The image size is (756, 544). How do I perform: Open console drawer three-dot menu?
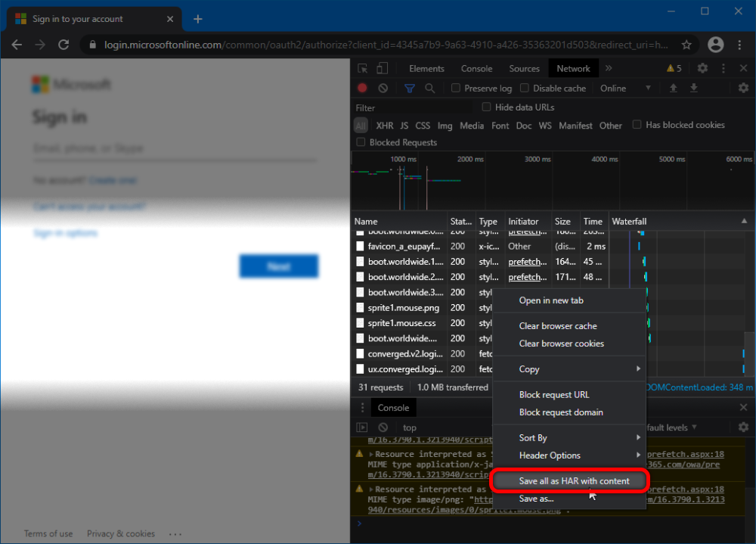362,407
